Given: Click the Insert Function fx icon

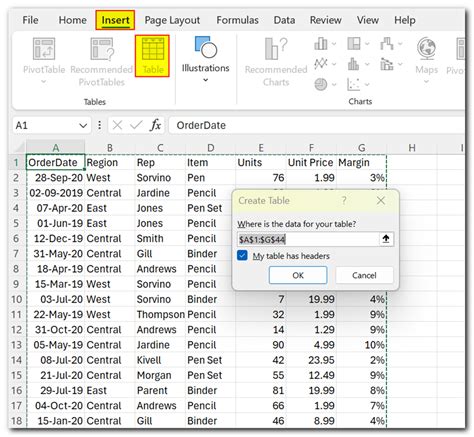Looking at the screenshot, I should coord(155,125).
